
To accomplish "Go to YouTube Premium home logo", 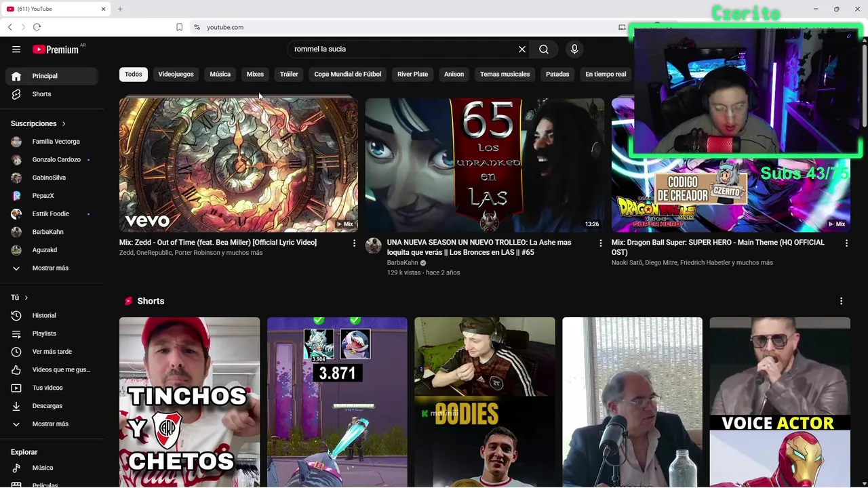I will pyautogui.click(x=58, y=49).
